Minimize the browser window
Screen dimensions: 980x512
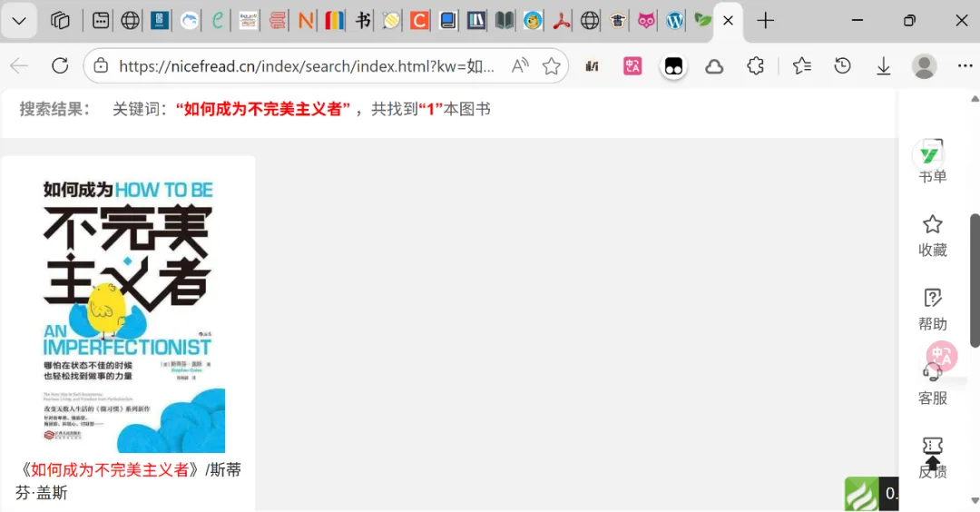[x=857, y=21]
